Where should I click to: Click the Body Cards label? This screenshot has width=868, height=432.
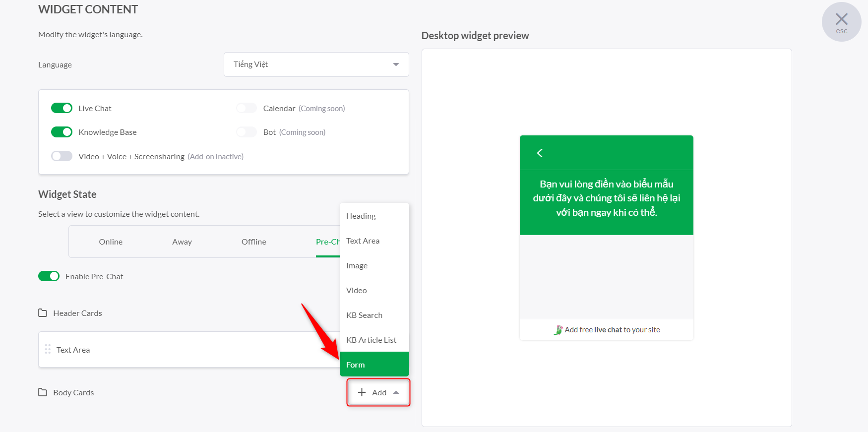pyautogui.click(x=73, y=392)
